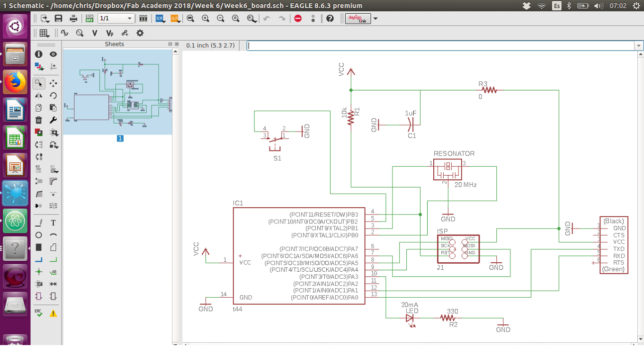644x346 pixels.
Task: Open Help with the question mark icon
Action: tap(330, 18)
